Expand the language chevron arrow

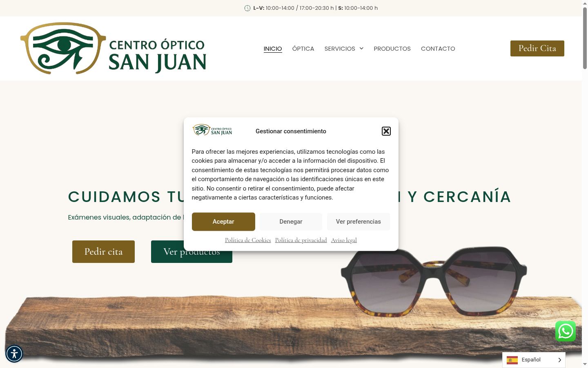pyautogui.click(x=559, y=360)
